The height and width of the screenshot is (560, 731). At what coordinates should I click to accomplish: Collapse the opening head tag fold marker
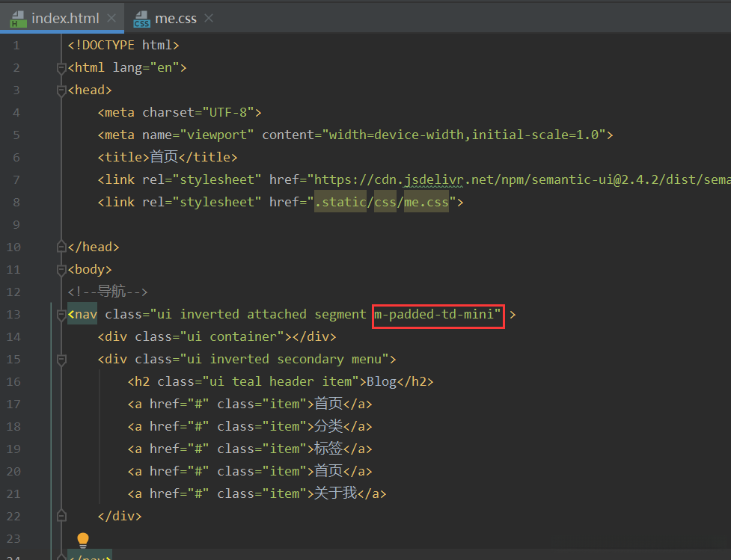(61, 90)
